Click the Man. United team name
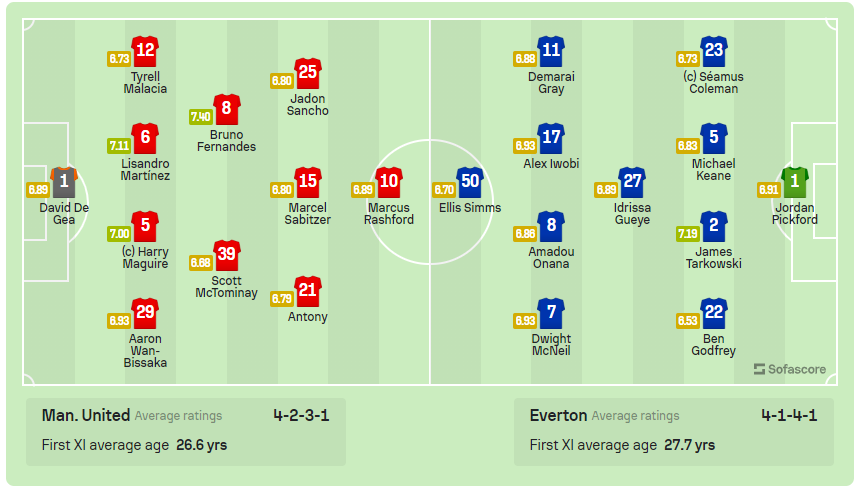Image resolution: width=858 pixels, height=489 pixels. (86, 415)
